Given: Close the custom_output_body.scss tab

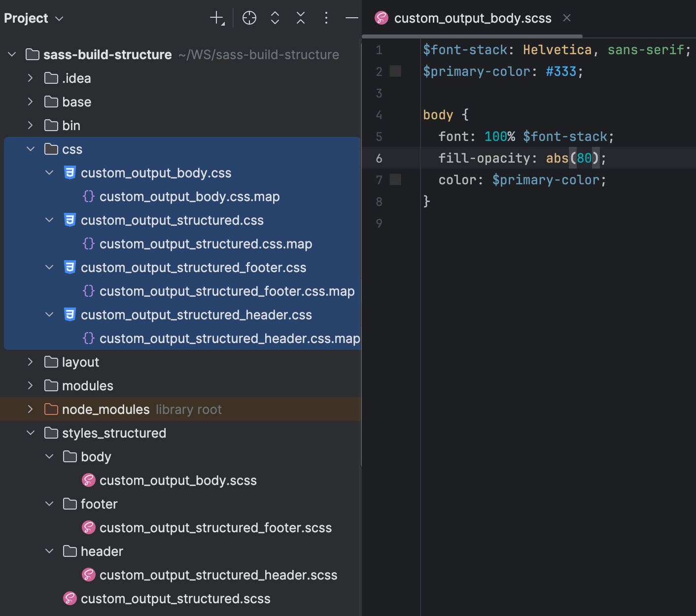Looking at the screenshot, I should click(566, 18).
